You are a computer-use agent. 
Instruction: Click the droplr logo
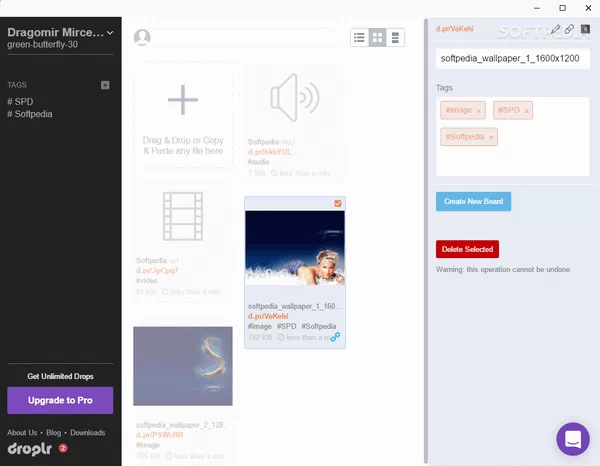pyautogui.click(x=29, y=448)
